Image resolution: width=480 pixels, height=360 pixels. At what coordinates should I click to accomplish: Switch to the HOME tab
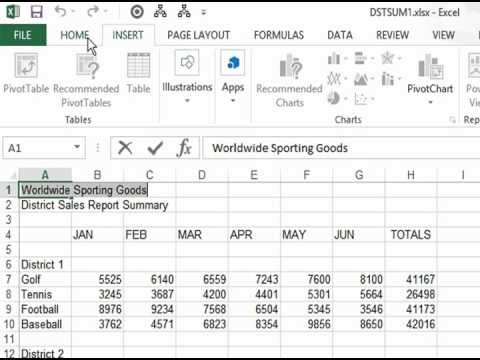pyautogui.click(x=75, y=35)
